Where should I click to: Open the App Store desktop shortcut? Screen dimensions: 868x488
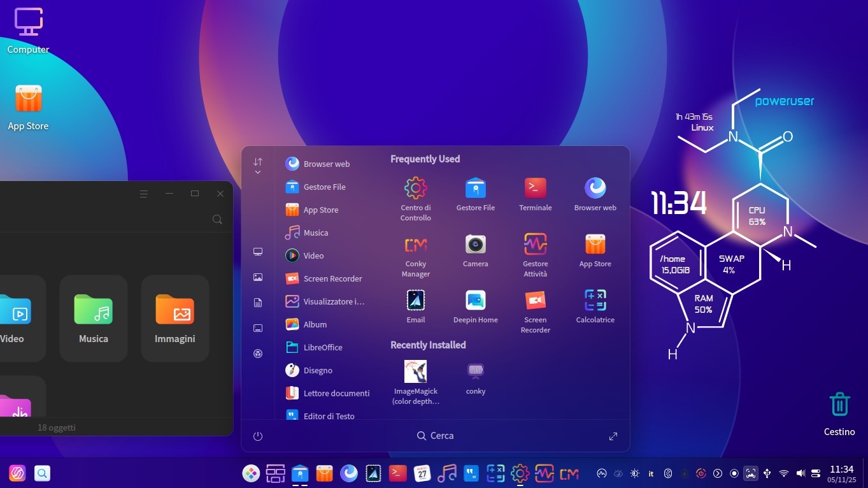click(28, 107)
